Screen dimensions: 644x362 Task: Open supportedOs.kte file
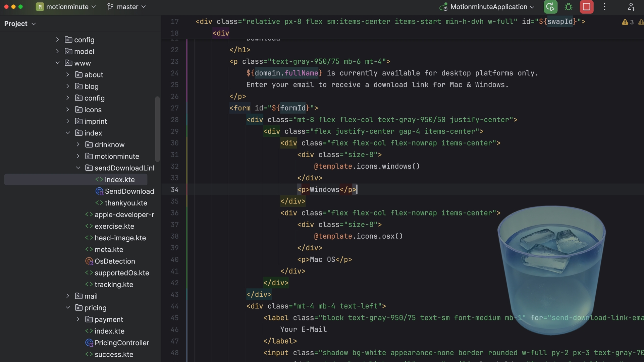click(122, 273)
